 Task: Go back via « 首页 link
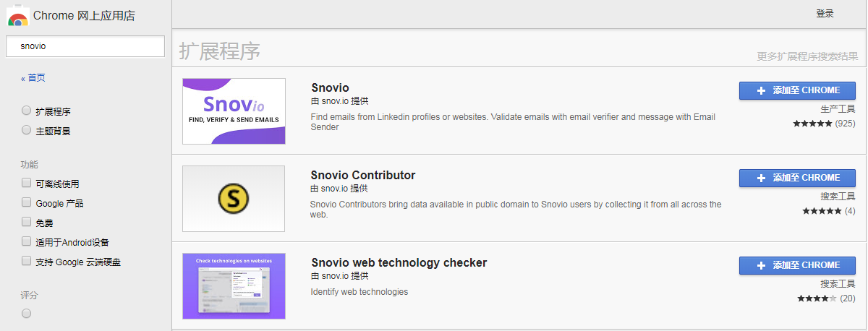pos(33,78)
